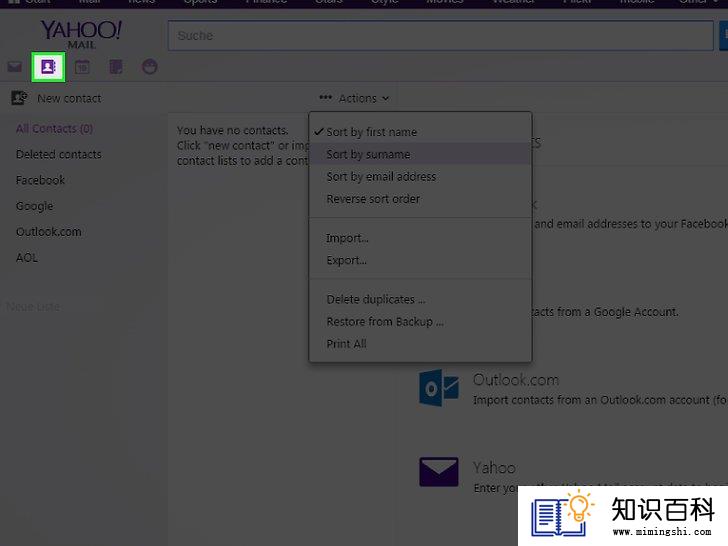This screenshot has width=728, height=546.
Task: Click the New contact person icon
Action: [19, 98]
